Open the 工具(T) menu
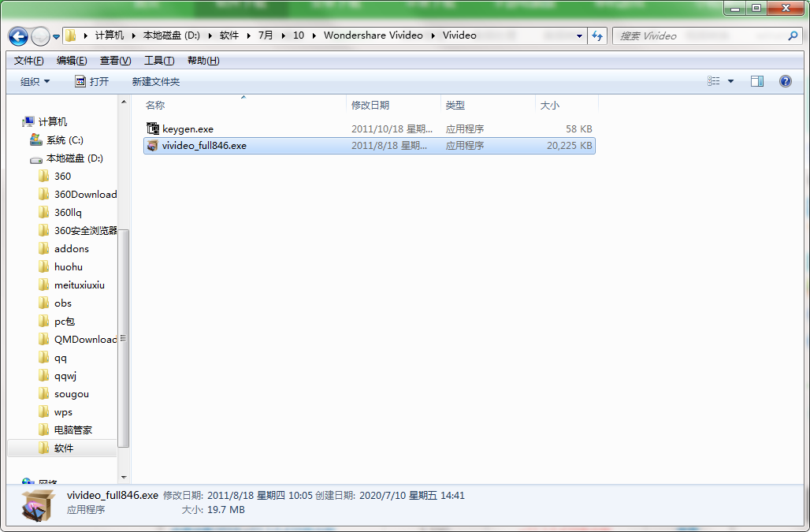Image resolution: width=810 pixels, height=532 pixels. click(x=159, y=61)
